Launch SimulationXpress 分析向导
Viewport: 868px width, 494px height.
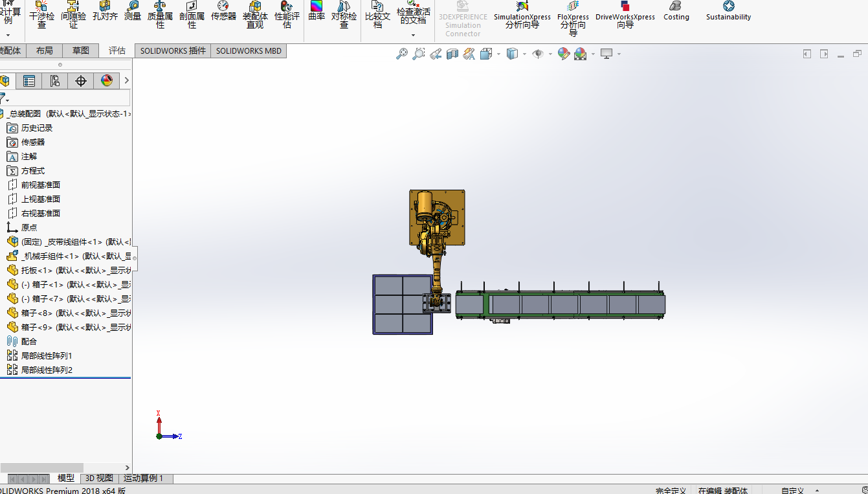522,14
